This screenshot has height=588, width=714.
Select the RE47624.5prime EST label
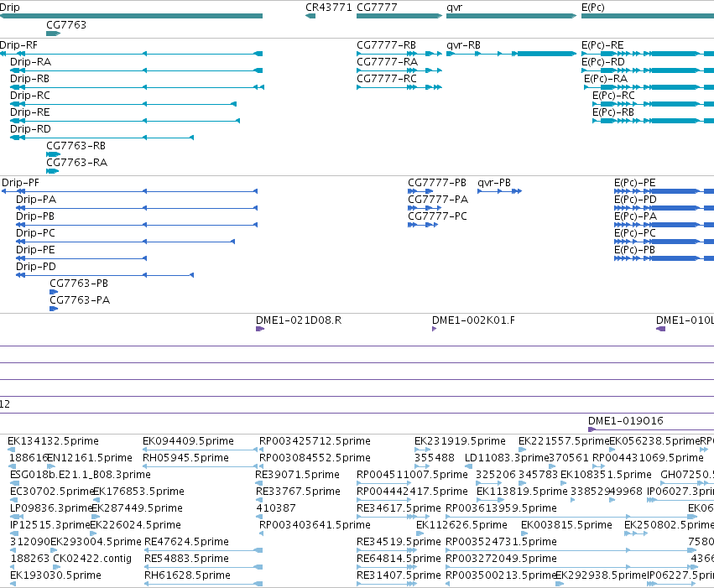[x=186, y=542]
